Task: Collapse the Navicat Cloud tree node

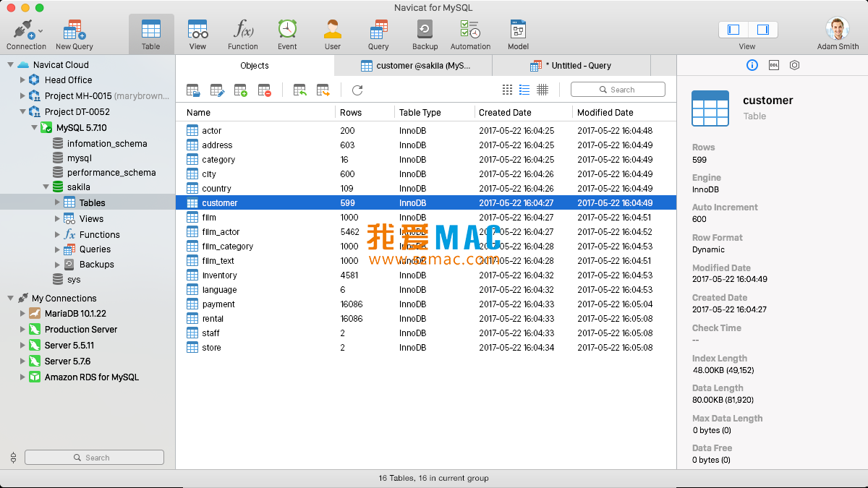Action: point(10,65)
